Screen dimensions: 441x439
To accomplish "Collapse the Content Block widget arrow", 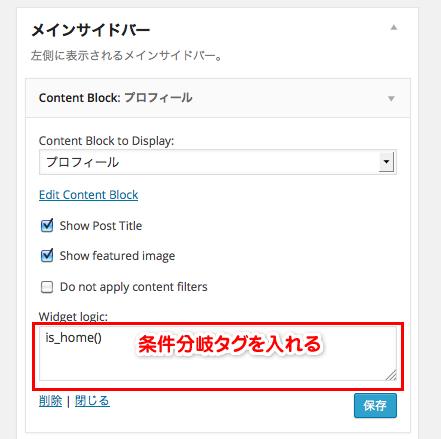I will point(391,98).
